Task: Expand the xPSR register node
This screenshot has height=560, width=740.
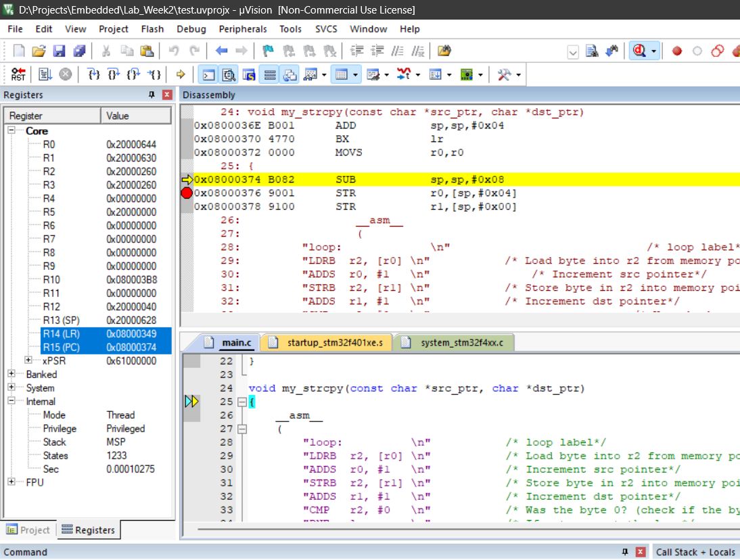Action: 28,360
